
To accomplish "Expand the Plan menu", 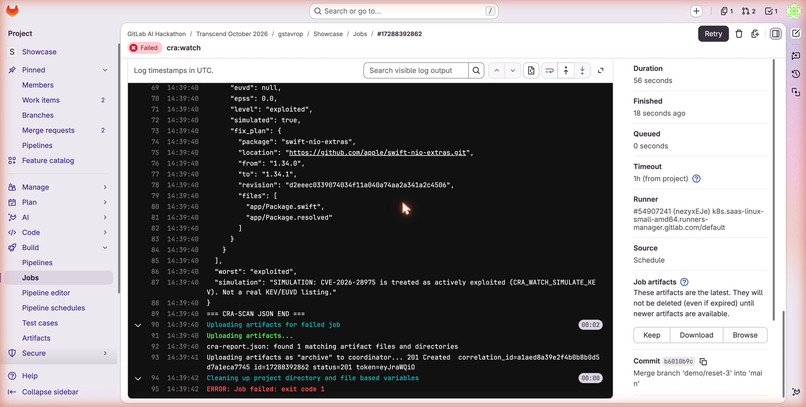I will (x=105, y=202).
